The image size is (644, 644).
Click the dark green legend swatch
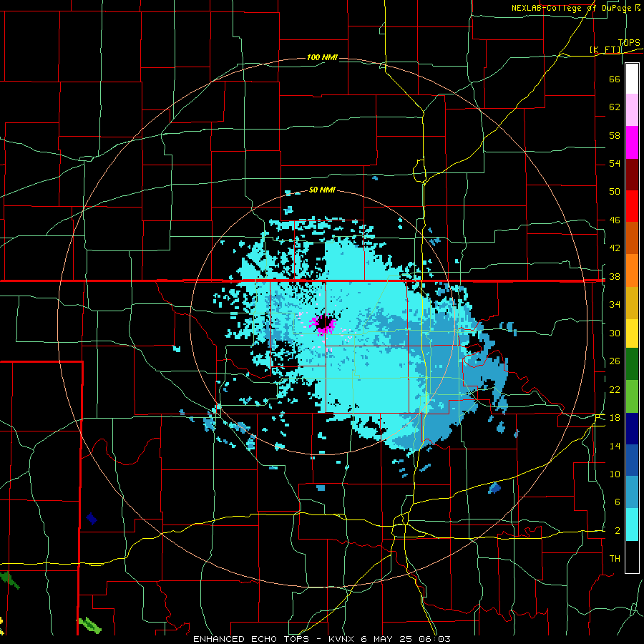632,364
